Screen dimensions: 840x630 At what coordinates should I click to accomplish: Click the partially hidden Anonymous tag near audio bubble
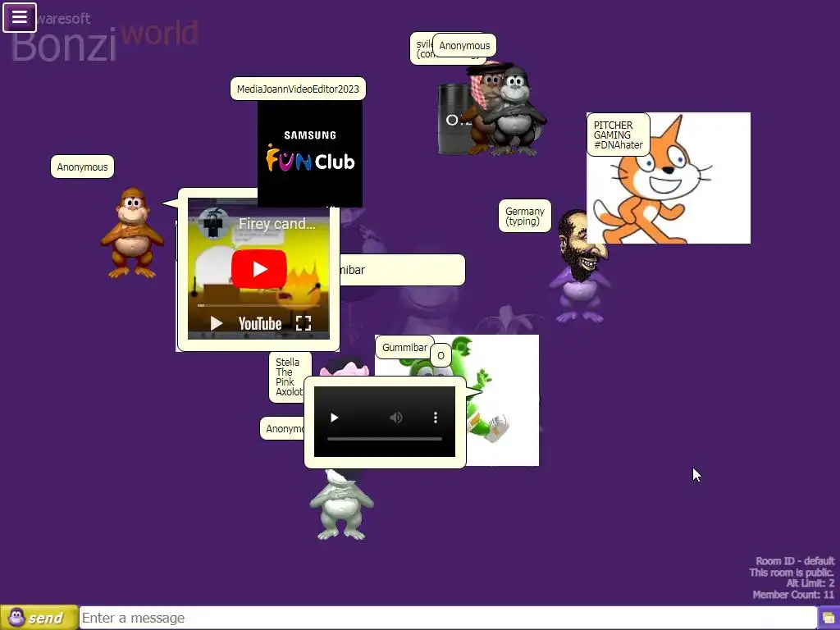(282, 428)
